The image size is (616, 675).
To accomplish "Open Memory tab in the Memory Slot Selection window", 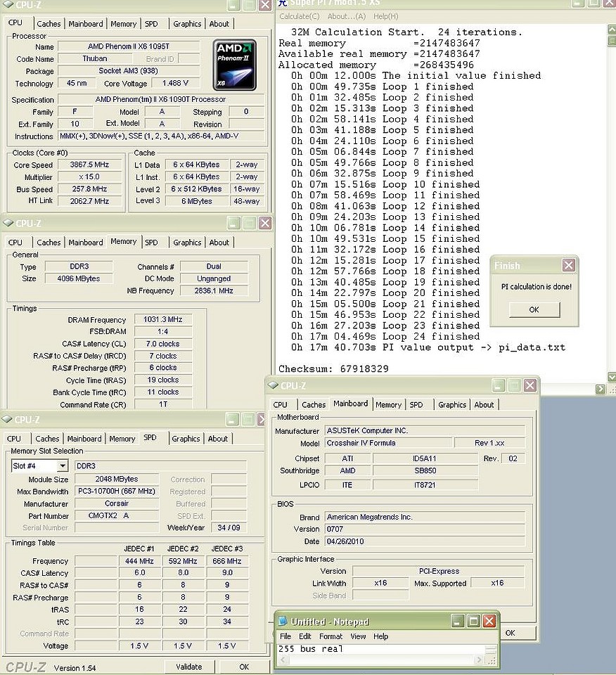I will click(122, 439).
